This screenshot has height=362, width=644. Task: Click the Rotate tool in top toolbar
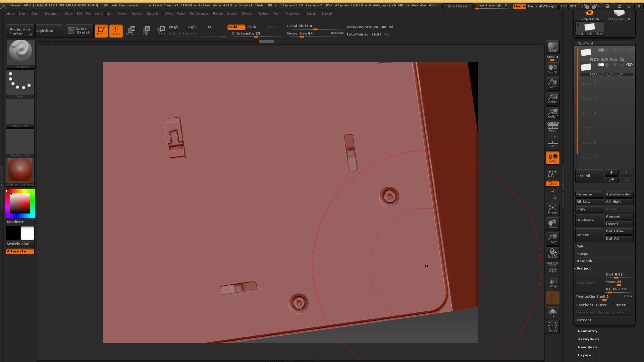click(x=160, y=31)
